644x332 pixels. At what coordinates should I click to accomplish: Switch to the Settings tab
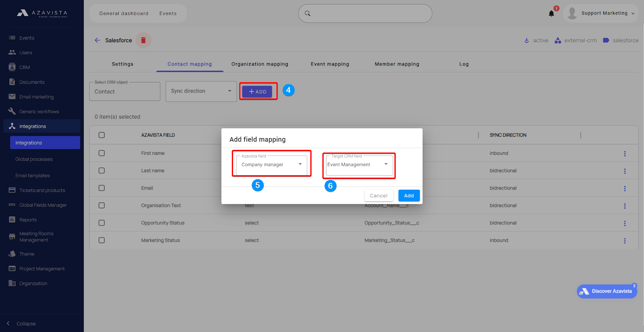click(122, 64)
